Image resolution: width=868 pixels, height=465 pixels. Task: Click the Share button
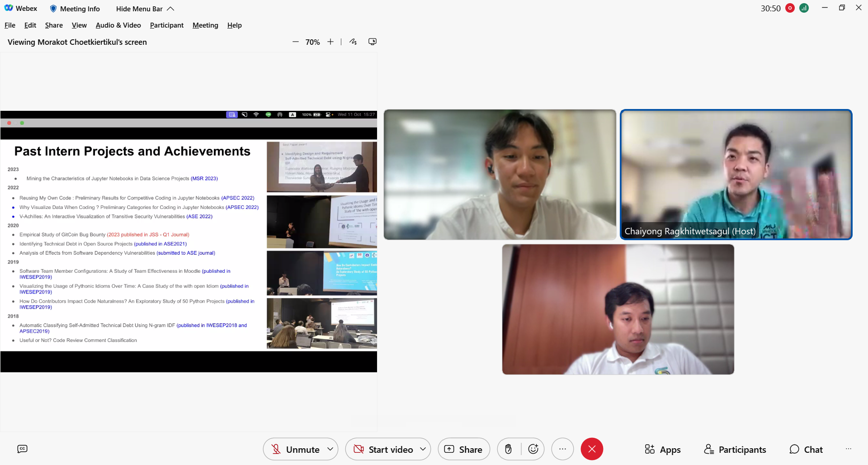point(464,449)
